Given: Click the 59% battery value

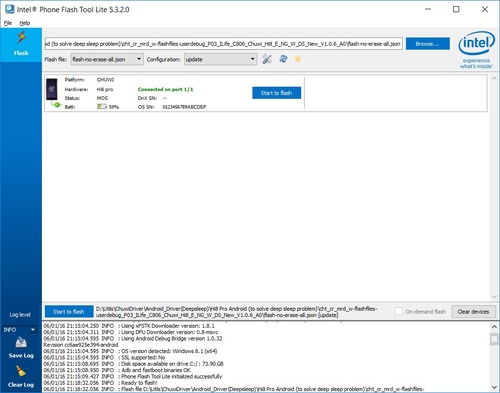Looking at the screenshot, I should click(x=114, y=107).
